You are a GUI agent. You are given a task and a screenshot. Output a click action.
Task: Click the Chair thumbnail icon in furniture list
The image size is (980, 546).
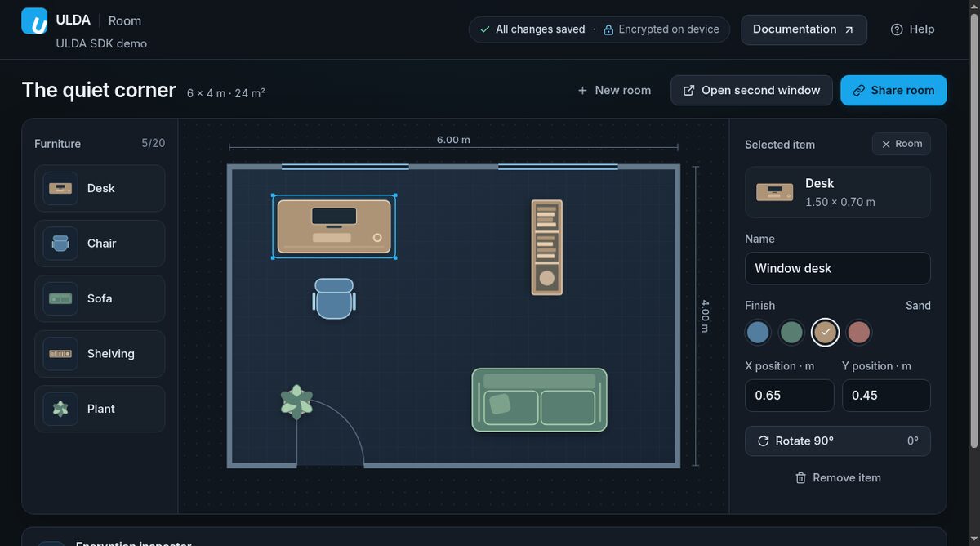60,244
